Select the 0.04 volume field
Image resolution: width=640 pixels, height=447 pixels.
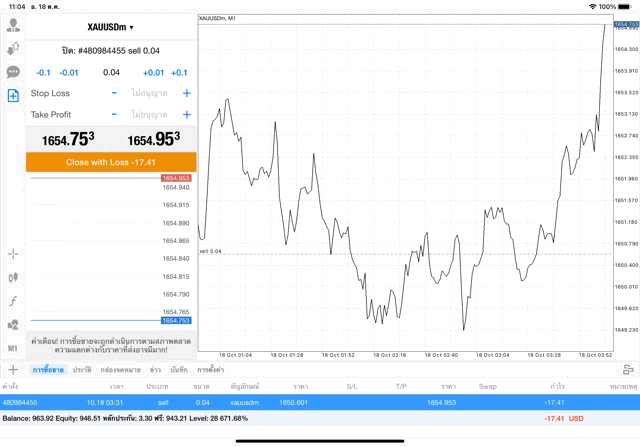pos(111,73)
